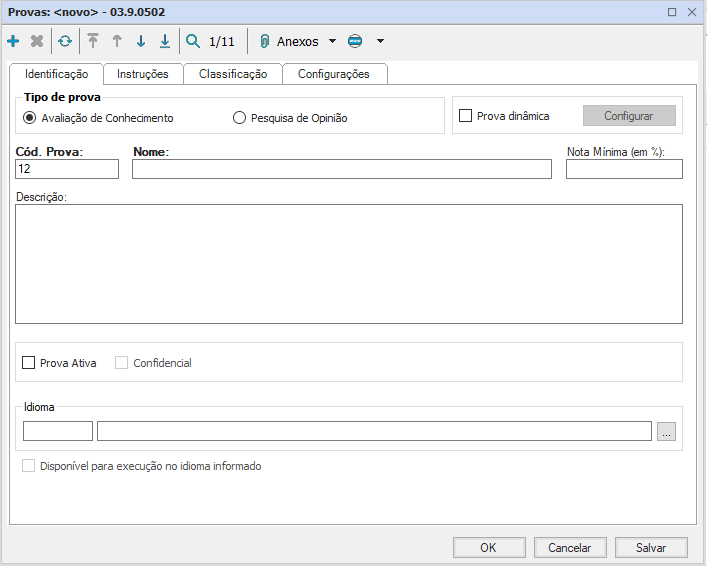Go to next record down arrow

(x=141, y=42)
